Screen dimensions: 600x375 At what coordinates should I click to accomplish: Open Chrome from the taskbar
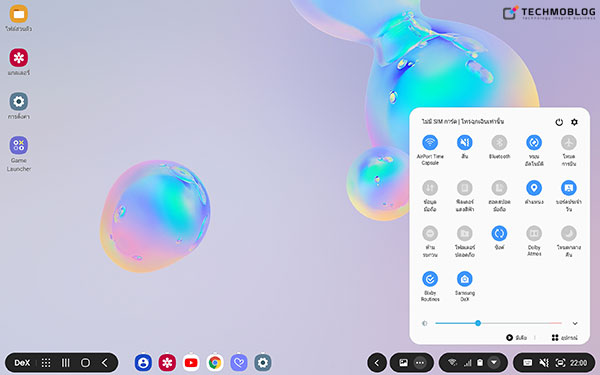pyautogui.click(x=215, y=362)
